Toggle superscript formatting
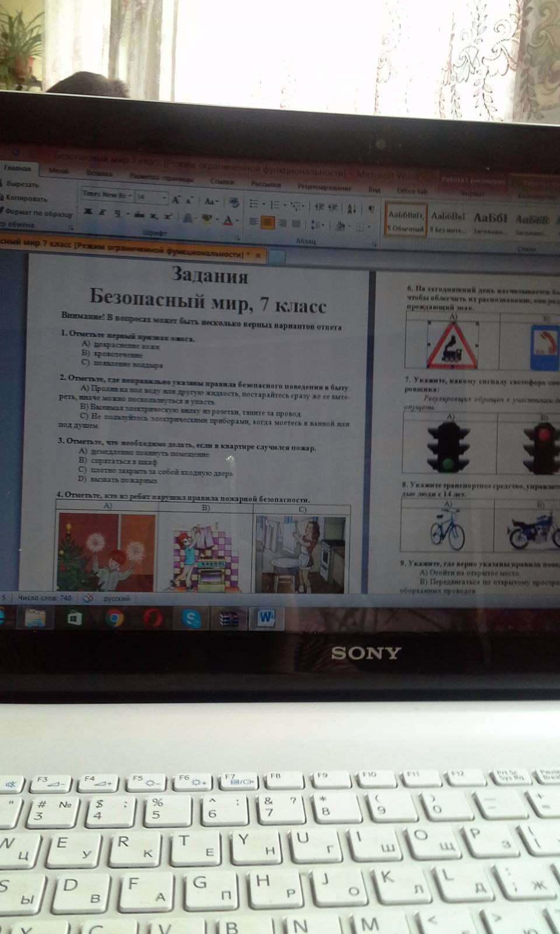Image resolution: width=560 pixels, height=934 pixels. (x=168, y=216)
